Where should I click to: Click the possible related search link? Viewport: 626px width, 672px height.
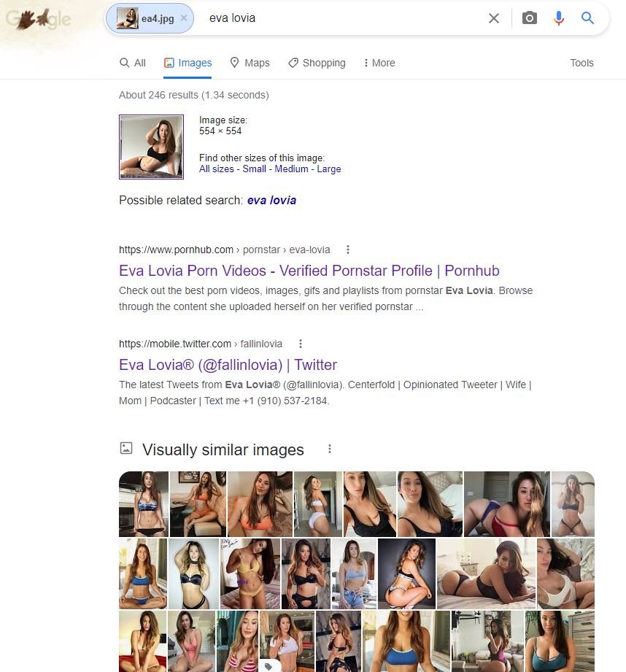(271, 200)
